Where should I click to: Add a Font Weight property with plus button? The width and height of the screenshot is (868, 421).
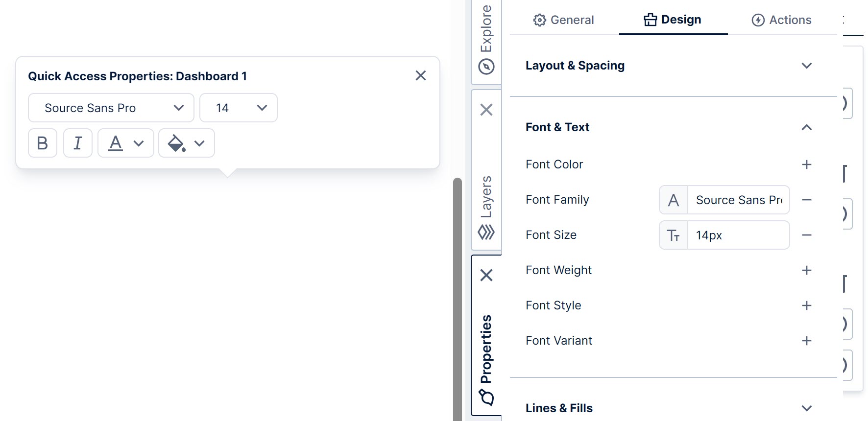pos(807,270)
